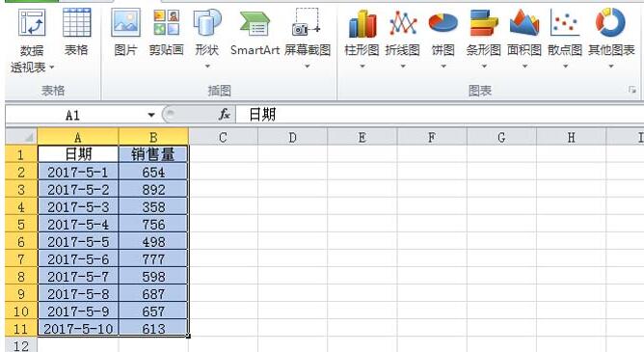Open the Clip Art (剪贴画) icon
Screen dimensions: 644x352
pos(166,22)
